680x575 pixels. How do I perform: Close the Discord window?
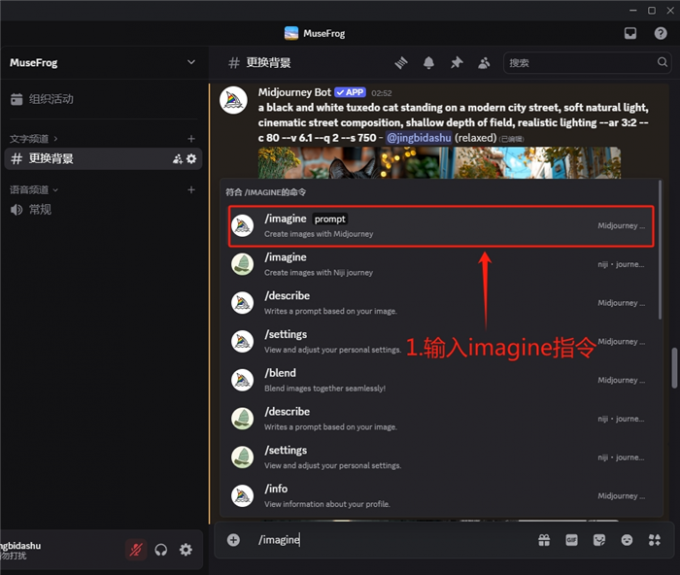point(670,10)
